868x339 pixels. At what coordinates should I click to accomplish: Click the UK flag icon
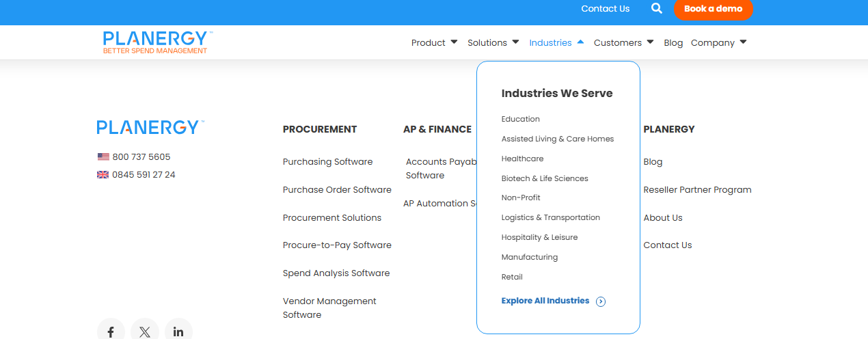click(x=103, y=174)
